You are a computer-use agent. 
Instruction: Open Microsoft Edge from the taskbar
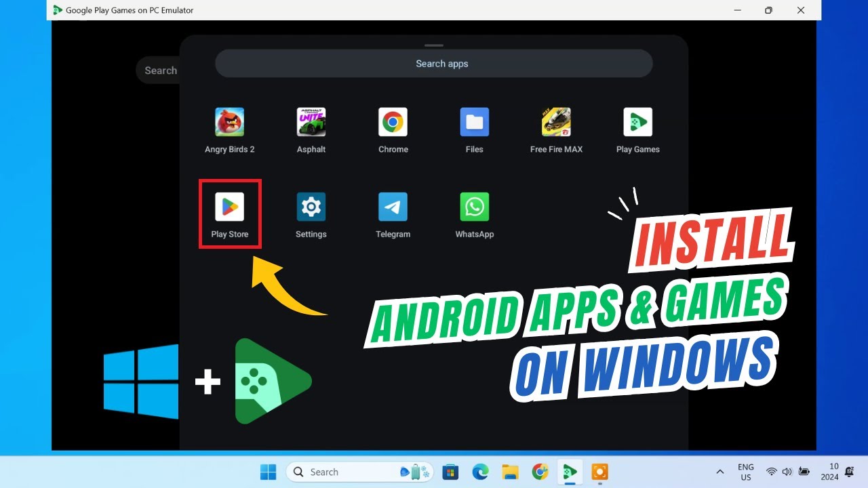point(480,472)
